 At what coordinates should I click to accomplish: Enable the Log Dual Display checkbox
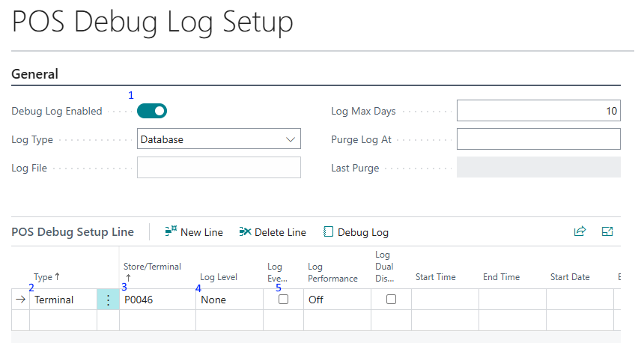(x=391, y=300)
